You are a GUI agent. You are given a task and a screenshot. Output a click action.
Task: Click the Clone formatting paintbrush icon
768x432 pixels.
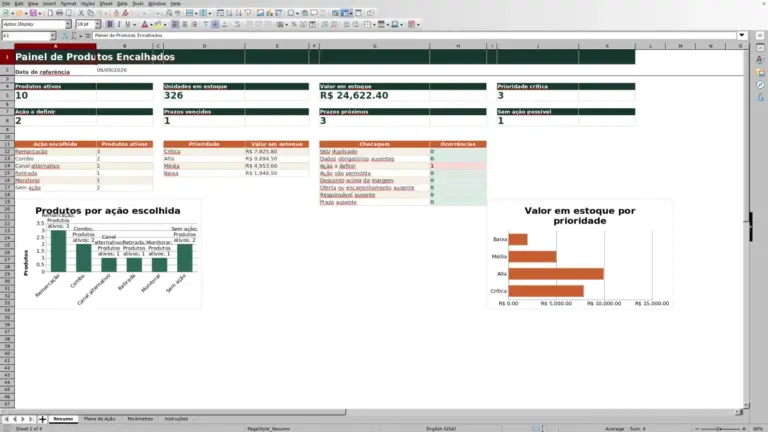116,13
